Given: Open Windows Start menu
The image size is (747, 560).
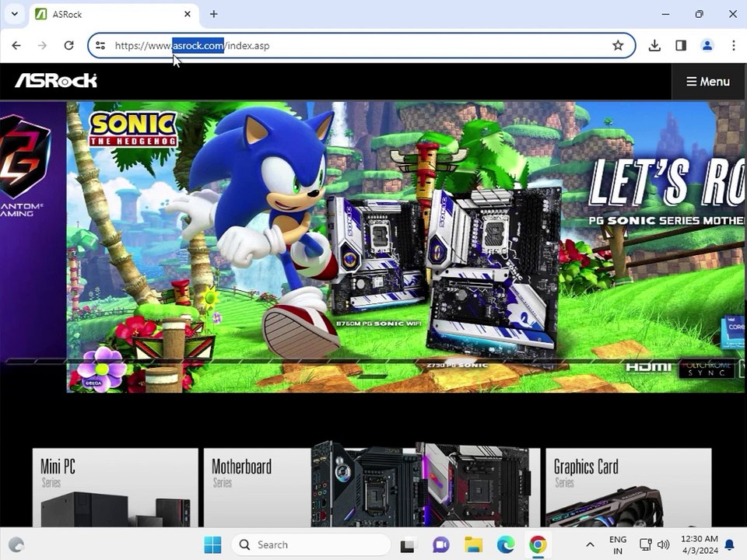Looking at the screenshot, I should pyautogui.click(x=212, y=544).
